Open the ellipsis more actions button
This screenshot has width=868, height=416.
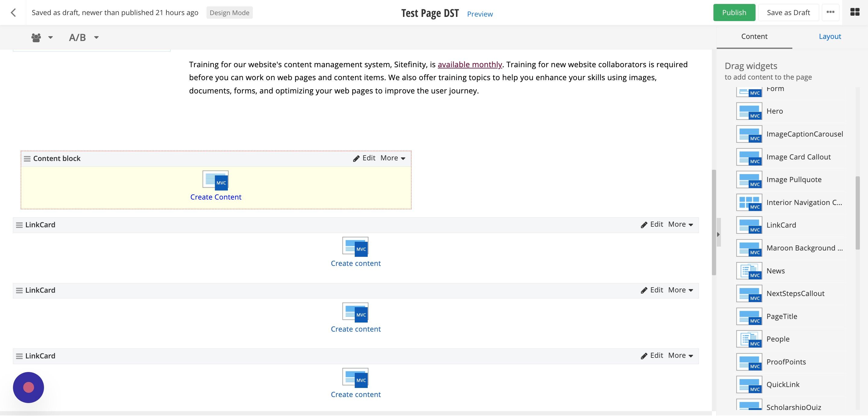click(x=830, y=12)
